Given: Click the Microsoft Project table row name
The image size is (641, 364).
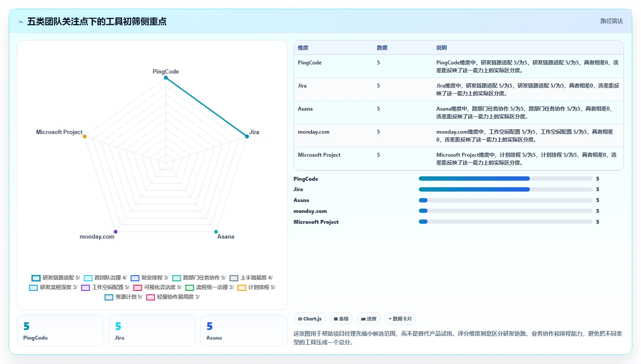Looking at the screenshot, I should click(x=319, y=155).
